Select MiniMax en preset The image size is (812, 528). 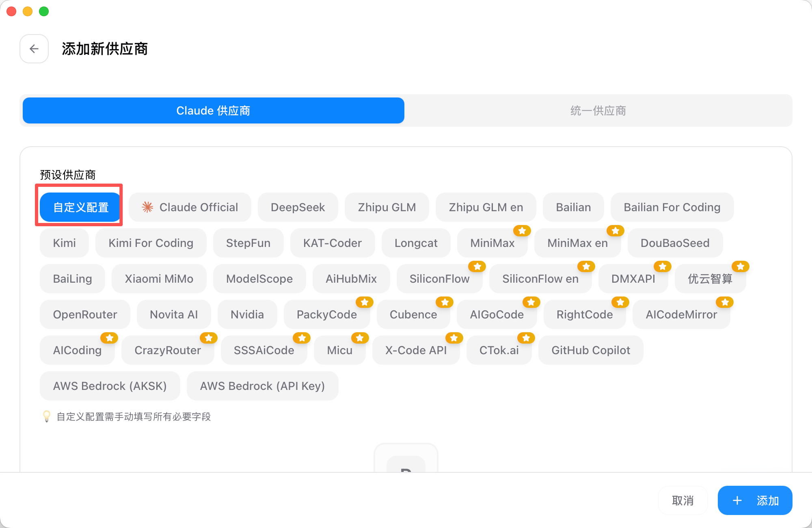click(577, 243)
